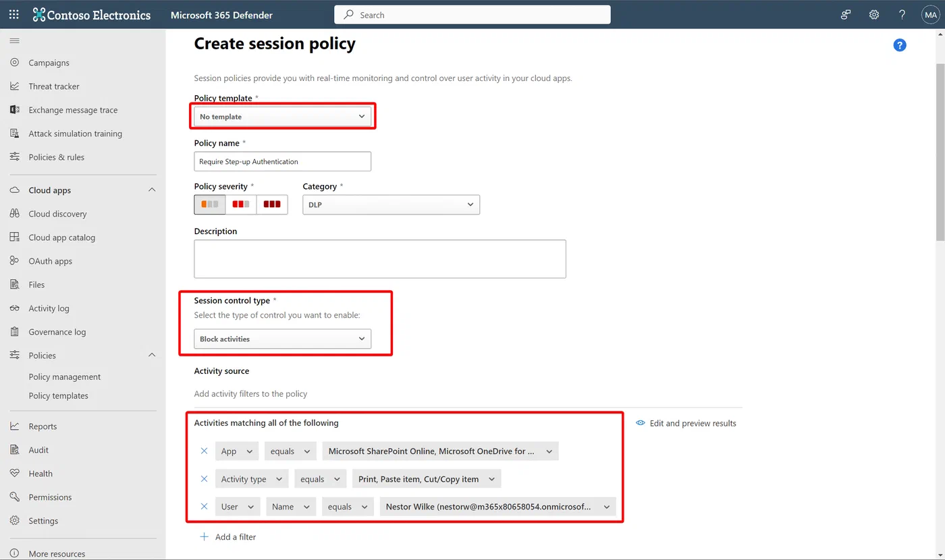Open the MA account avatar
The width and height of the screenshot is (945, 560).
point(931,15)
